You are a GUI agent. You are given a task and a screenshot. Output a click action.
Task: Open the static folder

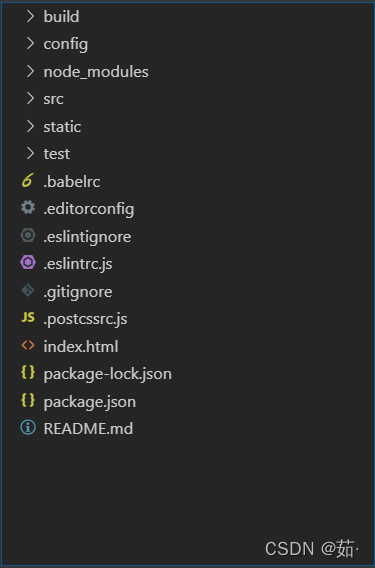click(62, 127)
